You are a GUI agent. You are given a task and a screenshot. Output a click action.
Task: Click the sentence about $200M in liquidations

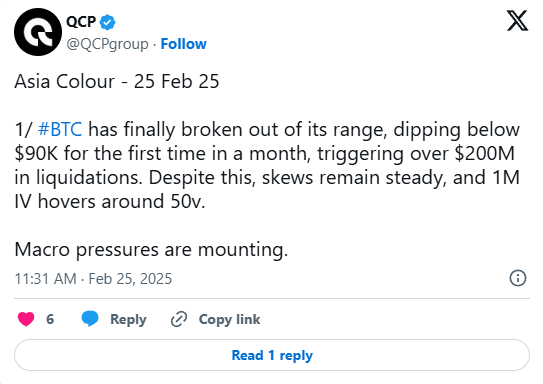(x=267, y=153)
